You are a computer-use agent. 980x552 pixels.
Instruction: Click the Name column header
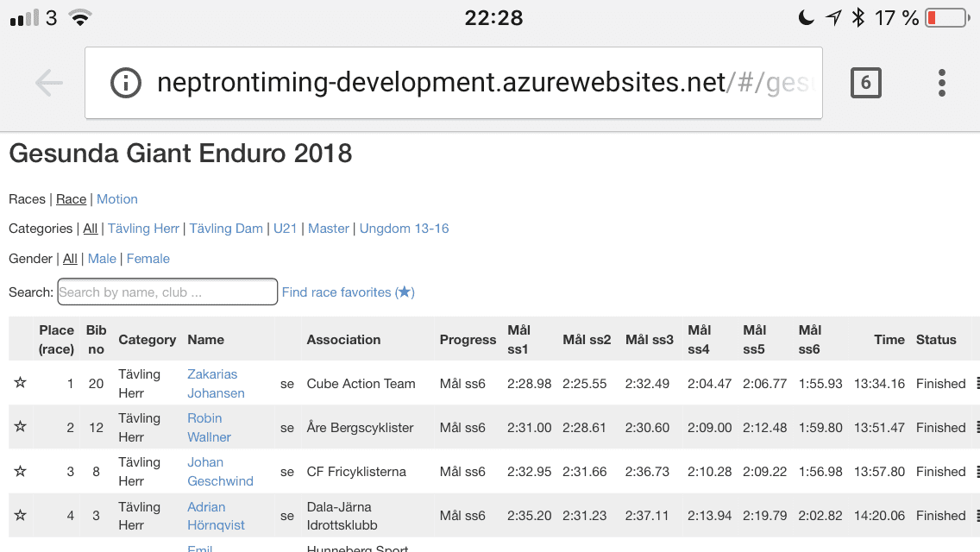[x=205, y=340]
